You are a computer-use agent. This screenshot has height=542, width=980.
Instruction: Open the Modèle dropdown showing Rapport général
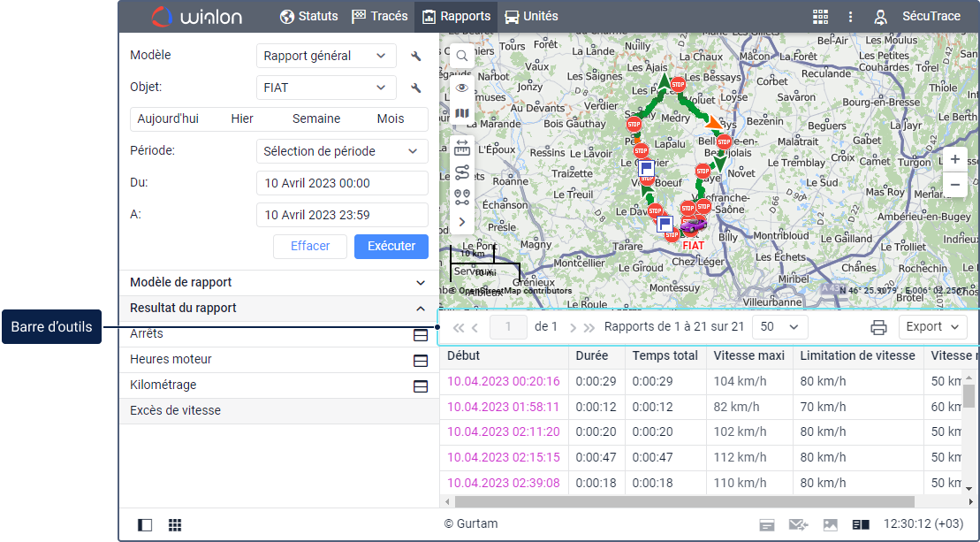(x=326, y=56)
